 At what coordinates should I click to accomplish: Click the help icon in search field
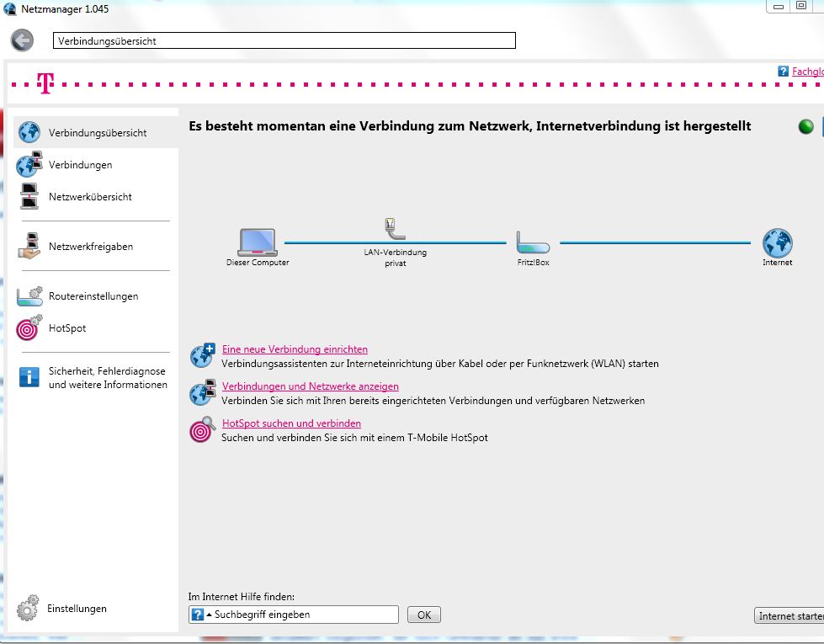point(198,615)
